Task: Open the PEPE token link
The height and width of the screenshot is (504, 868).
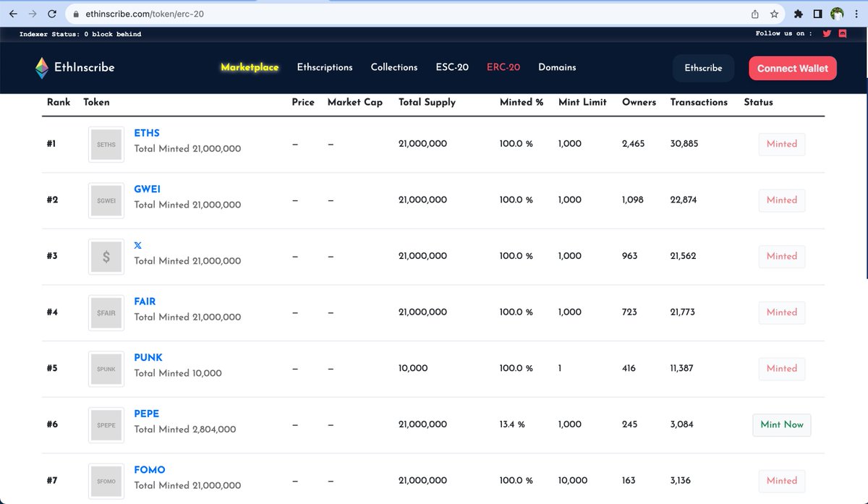Action: (147, 414)
